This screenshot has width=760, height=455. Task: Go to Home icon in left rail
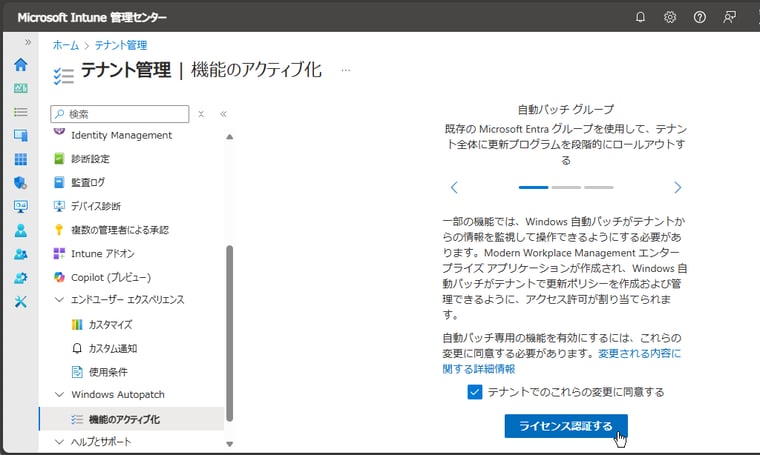click(20, 64)
